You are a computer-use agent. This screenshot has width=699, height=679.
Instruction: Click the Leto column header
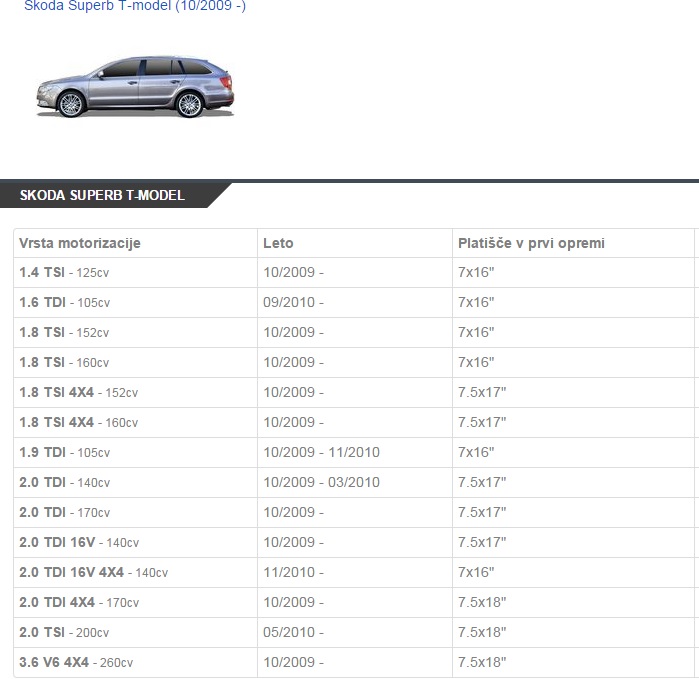[355, 243]
